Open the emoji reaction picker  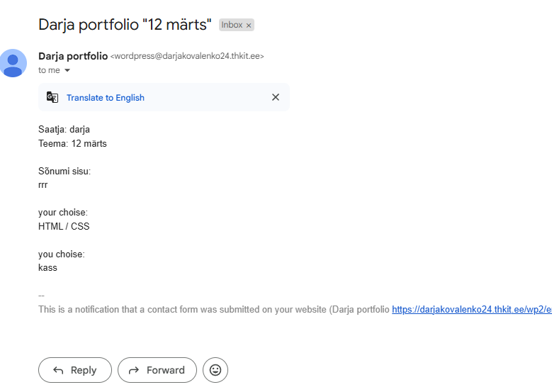point(215,370)
